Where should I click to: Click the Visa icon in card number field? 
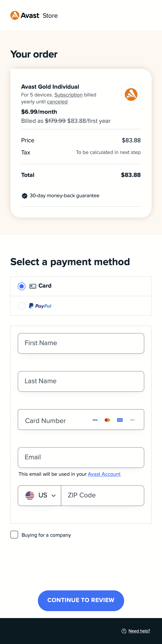95,420
